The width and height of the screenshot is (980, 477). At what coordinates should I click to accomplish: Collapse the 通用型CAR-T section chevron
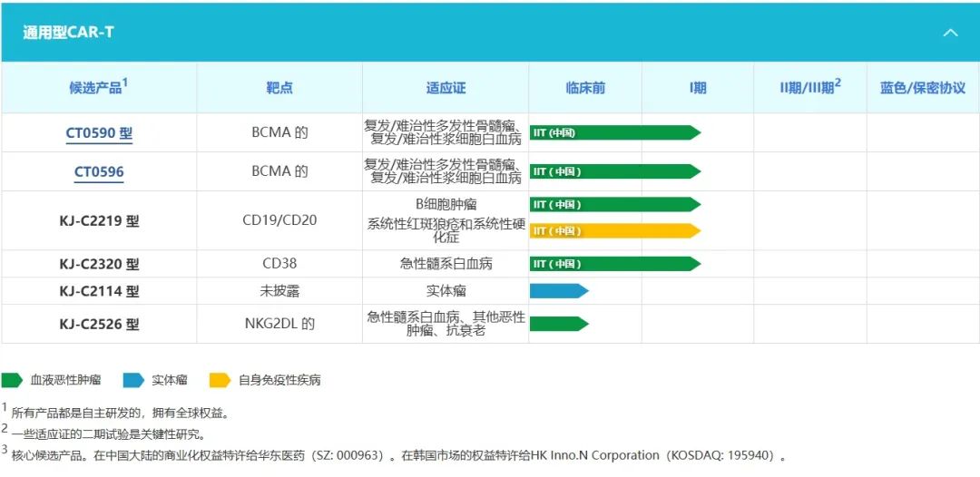pyautogui.click(x=950, y=33)
